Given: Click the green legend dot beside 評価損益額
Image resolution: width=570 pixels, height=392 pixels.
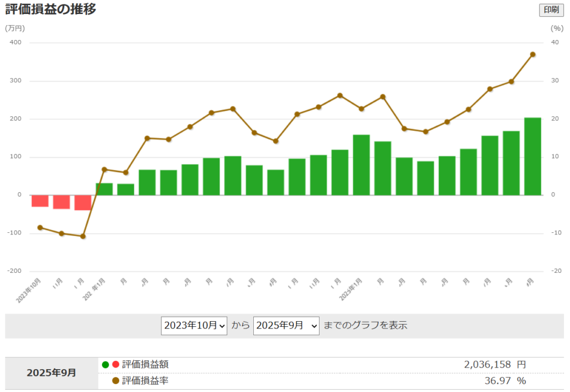Looking at the screenshot, I should click(106, 365).
